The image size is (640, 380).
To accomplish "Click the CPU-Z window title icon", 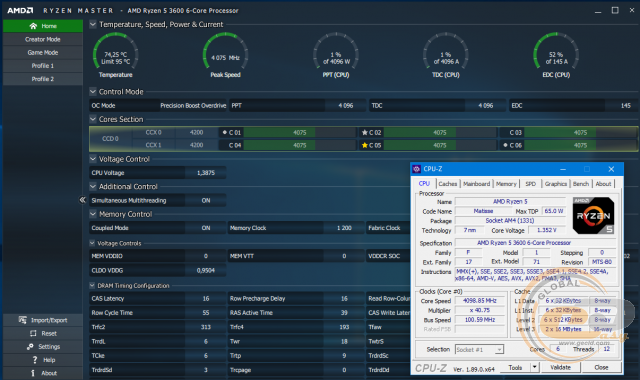I will pos(416,169).
